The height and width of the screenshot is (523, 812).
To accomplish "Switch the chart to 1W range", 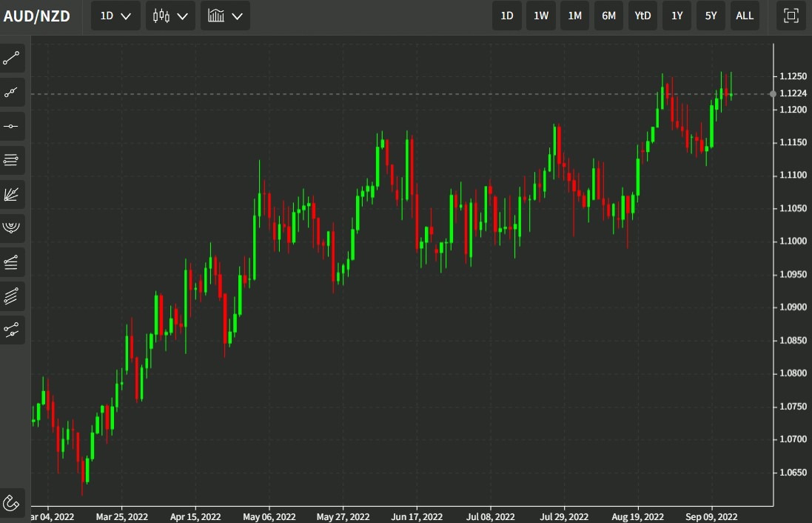I will (540, 16).
